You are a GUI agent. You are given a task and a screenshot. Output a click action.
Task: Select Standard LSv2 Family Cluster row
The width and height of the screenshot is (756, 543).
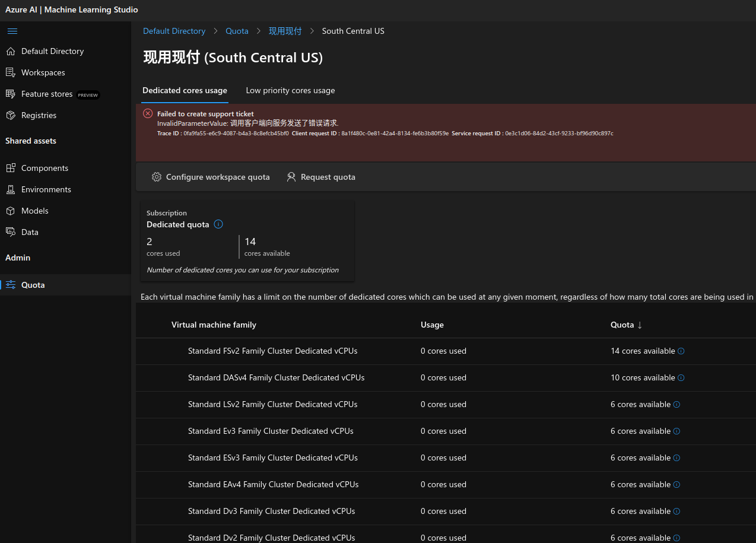click(x=446, y=405)
